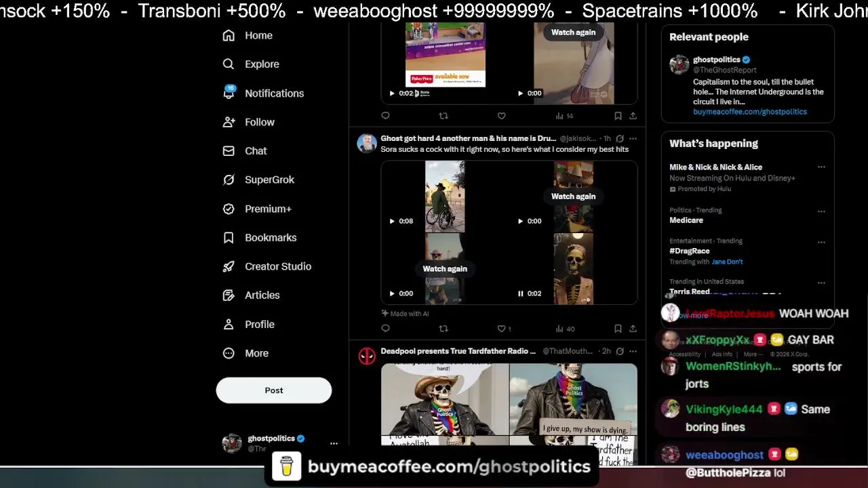
Task: Open the Profile person icon
Action: point(229,324)
